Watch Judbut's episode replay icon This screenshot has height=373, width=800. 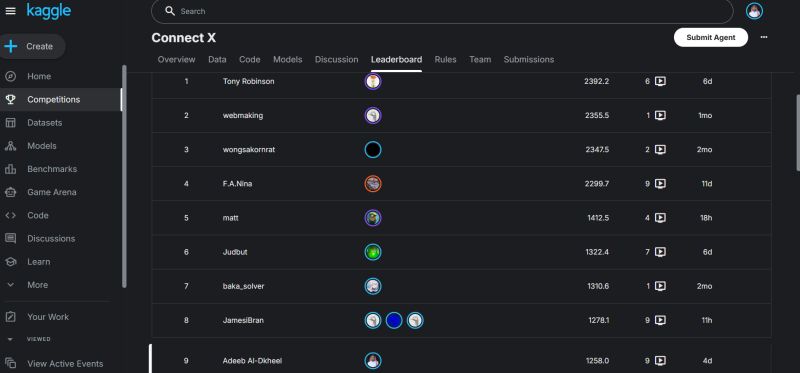[x=660, y=252]
